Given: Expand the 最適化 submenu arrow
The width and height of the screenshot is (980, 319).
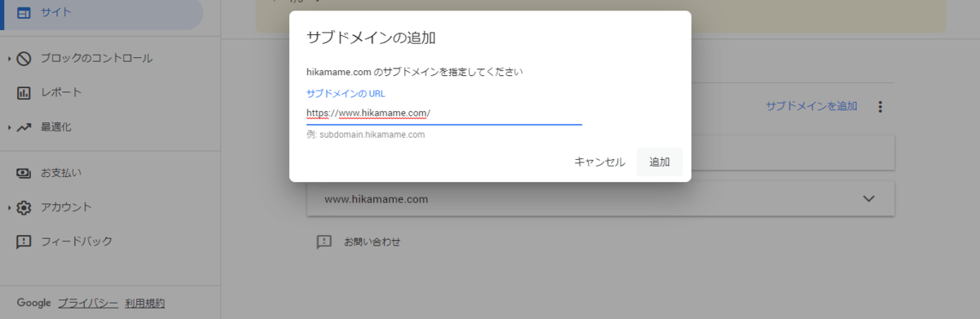Looking at the screenshot, I should coord(9,127).
